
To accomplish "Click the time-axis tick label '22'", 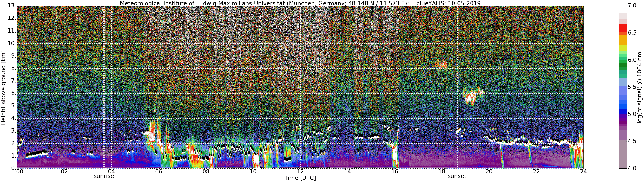I will click(x=536, y=172).
